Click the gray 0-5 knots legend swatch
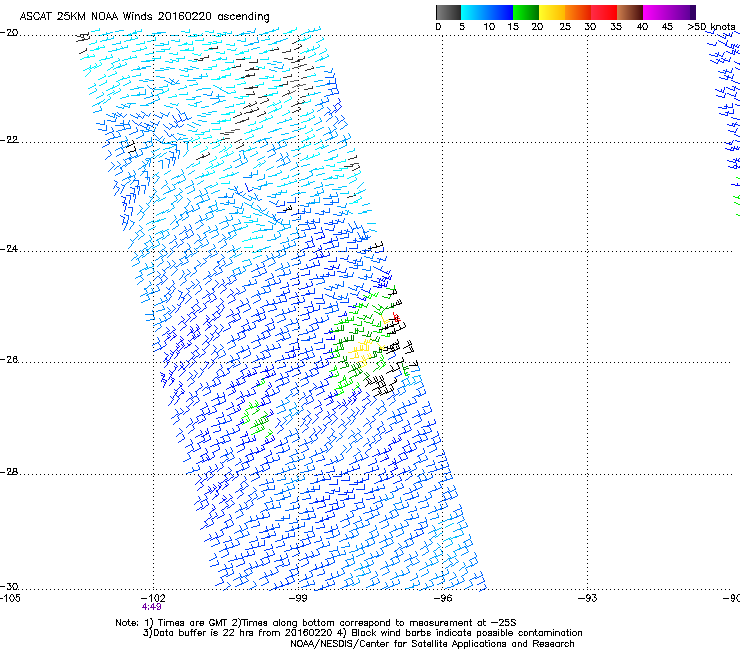The height and width of the screenshot is (650, 740). click(448, 12)
